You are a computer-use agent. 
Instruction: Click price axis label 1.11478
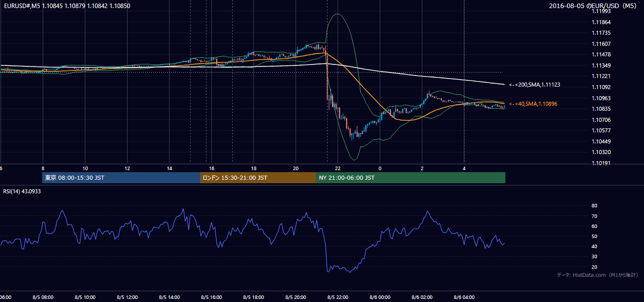click(602, 55)
